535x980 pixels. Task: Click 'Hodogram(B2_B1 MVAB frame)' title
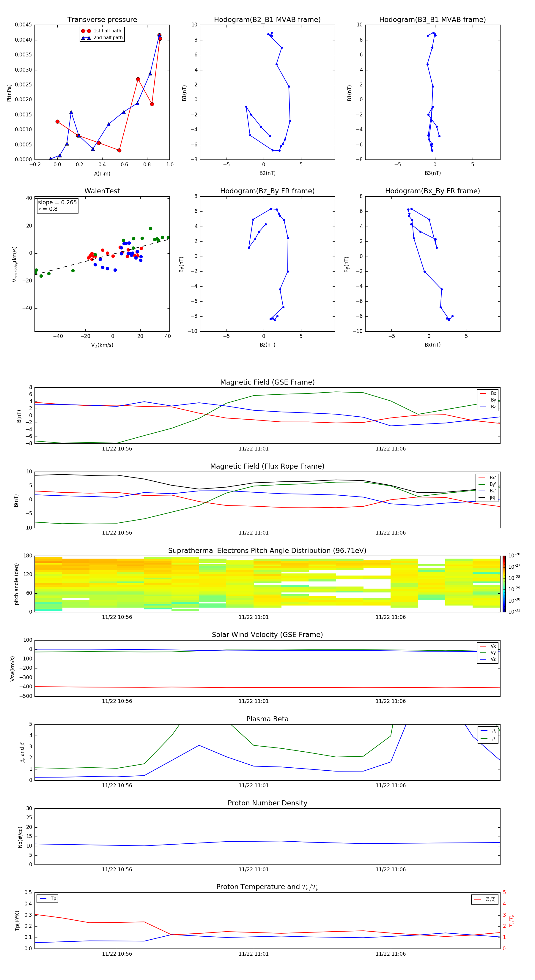[x=267, y=20]
